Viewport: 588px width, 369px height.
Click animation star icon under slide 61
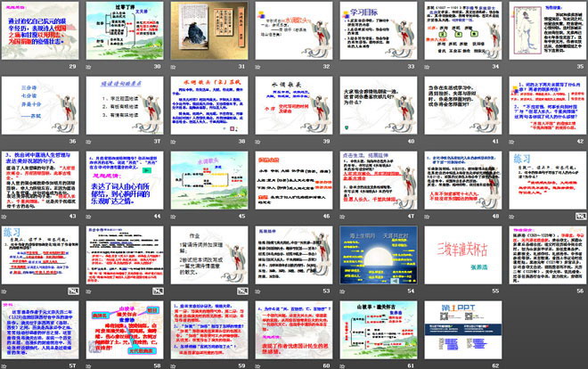(342, 365)
